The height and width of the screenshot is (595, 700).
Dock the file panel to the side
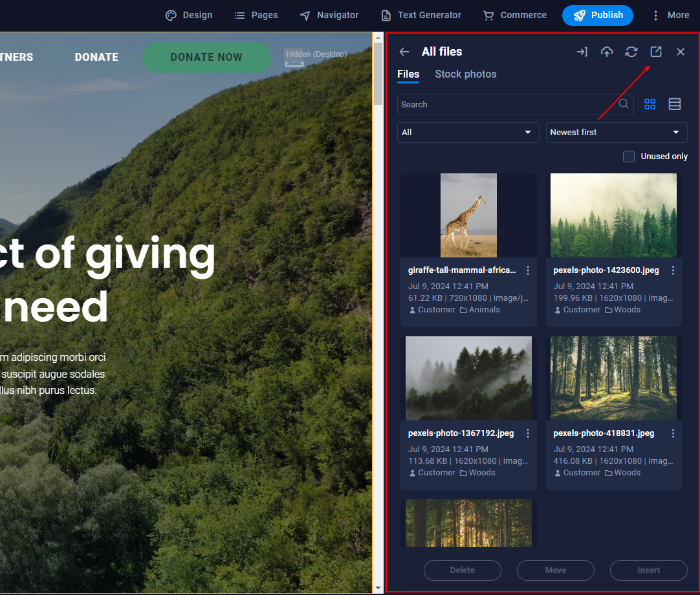pos(582,52)
